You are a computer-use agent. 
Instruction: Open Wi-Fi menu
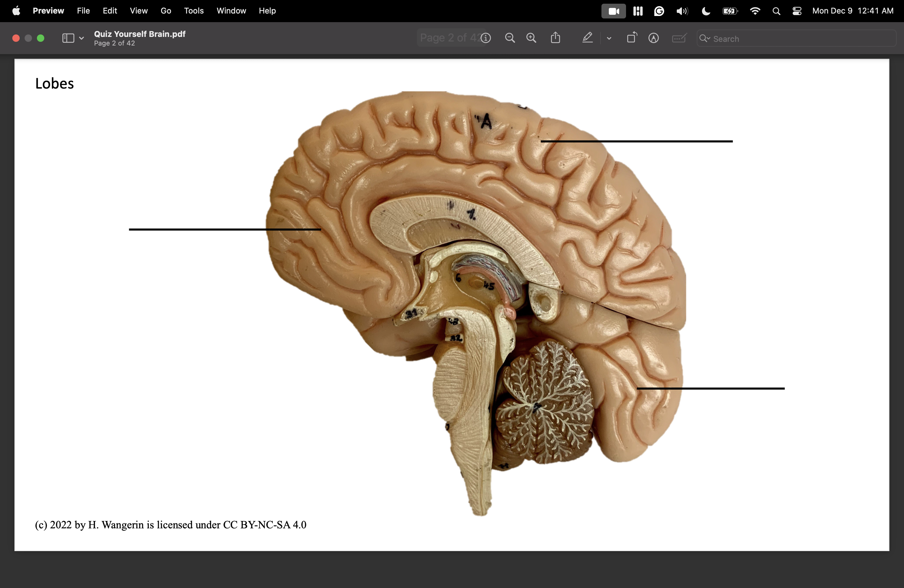point(755,11)
